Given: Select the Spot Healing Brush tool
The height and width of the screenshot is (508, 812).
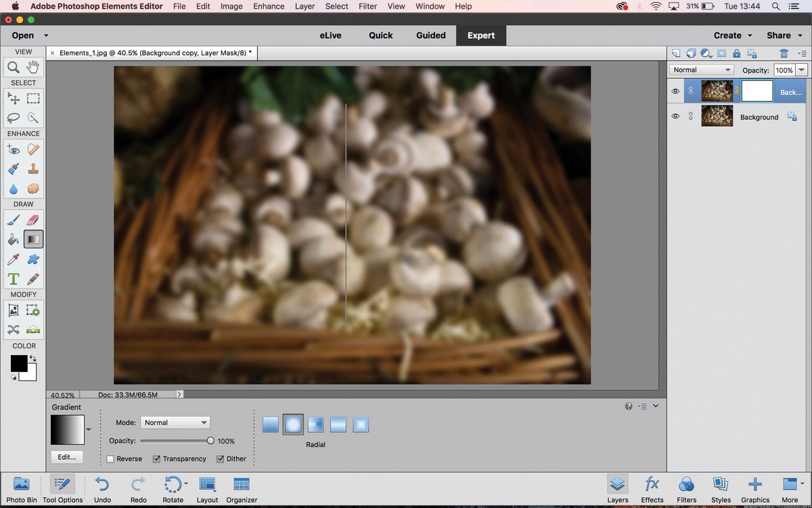Looking at the screenshot, I should 33,150.
